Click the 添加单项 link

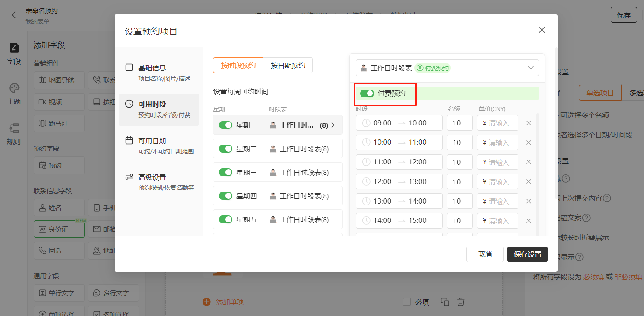[x=230, y=302]
